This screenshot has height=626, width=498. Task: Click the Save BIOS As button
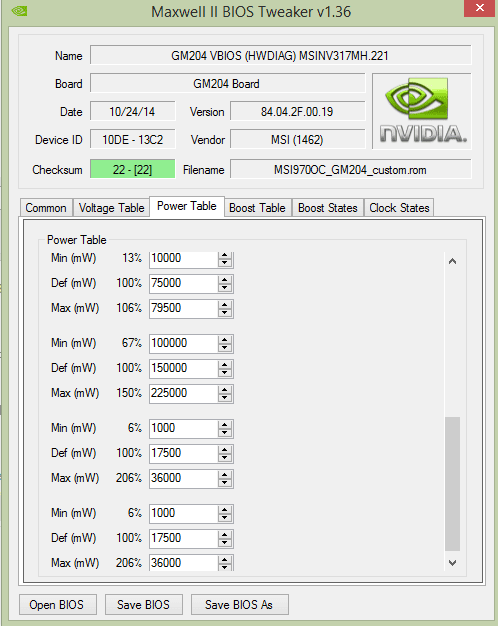[x=239, y=604]
